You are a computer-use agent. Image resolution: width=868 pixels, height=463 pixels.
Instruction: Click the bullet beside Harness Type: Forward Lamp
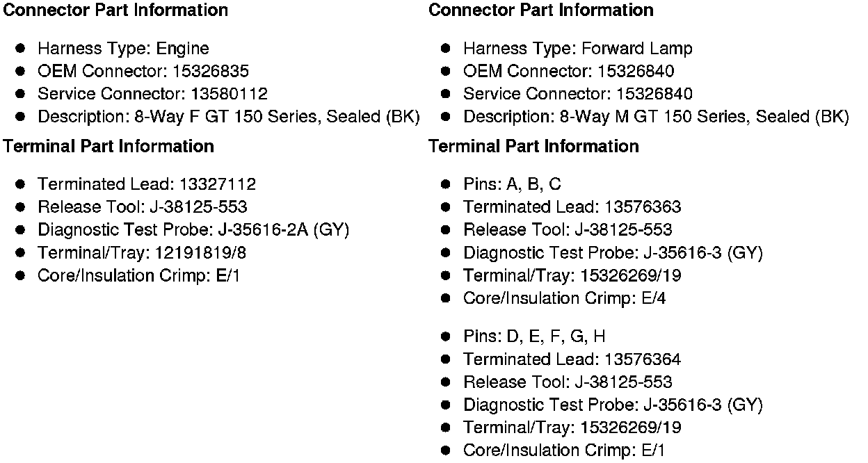pos(447,49)
